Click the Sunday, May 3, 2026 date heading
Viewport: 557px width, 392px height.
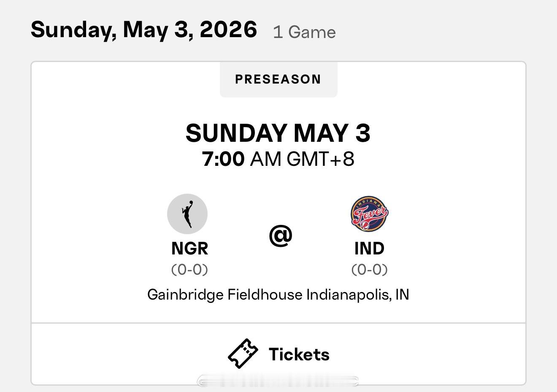pyautogui.click(x=143, y=30)
